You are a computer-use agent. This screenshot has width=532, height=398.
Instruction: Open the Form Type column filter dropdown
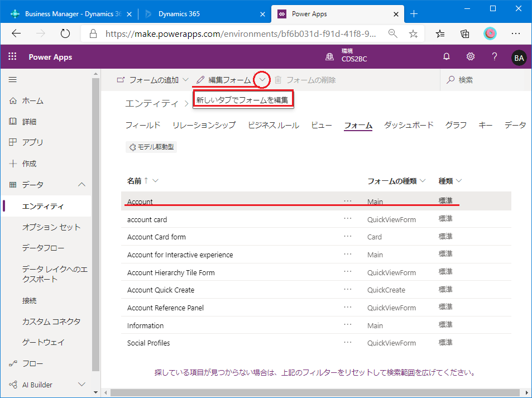coord(423,181)
